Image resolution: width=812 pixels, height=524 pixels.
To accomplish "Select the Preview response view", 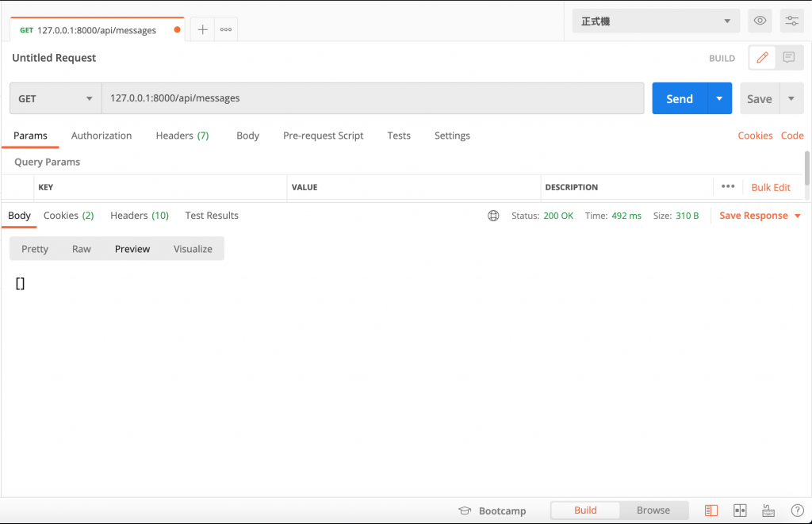I will pyautogui.click(x=132, y=249).
